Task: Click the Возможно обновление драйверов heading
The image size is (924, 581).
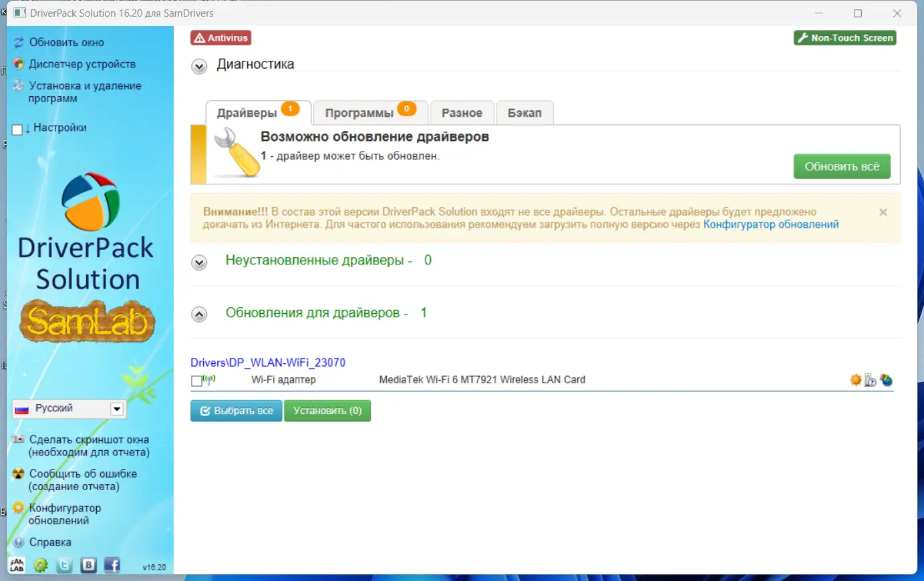Action: tap(375, 136)
